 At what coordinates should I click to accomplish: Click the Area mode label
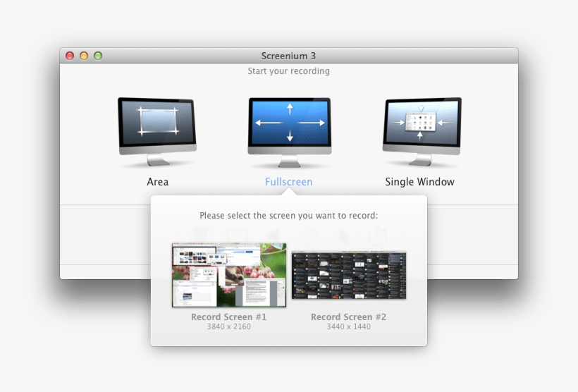click(x=157, y=182)
